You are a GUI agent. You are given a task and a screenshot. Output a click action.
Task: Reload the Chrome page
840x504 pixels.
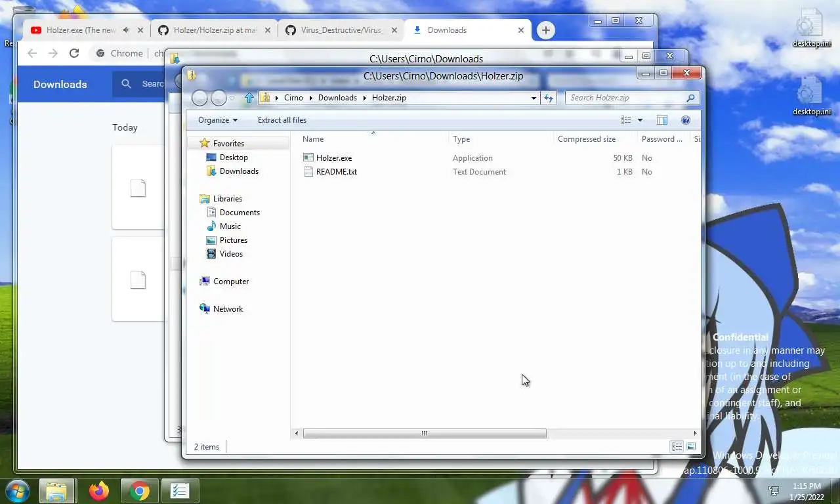pyautogui.click(x=74, y=53)
